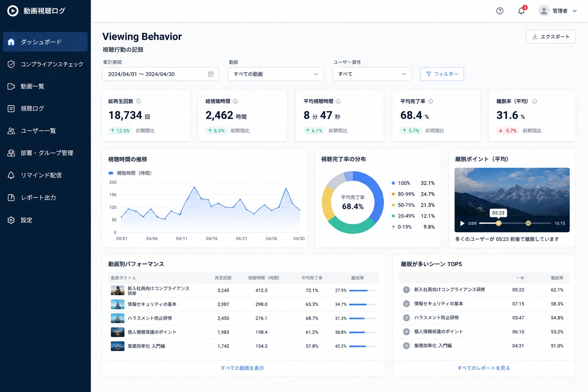Click info icon next to 平均完了率
This screenshot has width=588, height=392.
point(431,101)
